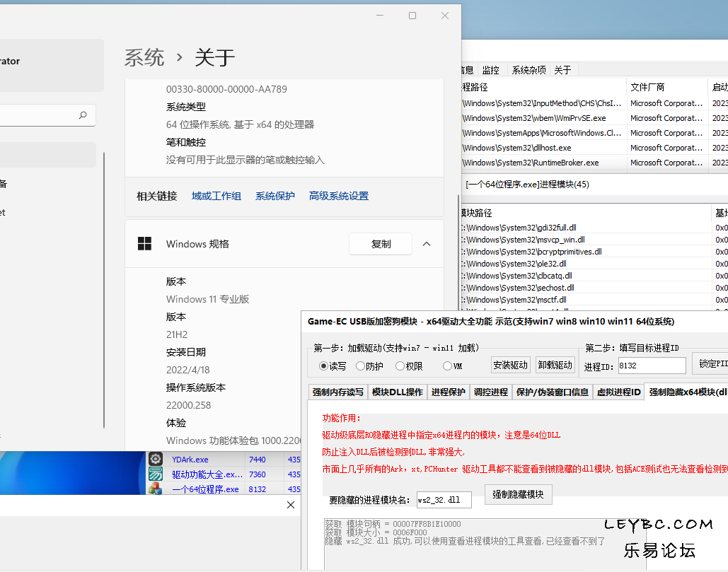728x572 pixels.
Task: Click the 一个64位程序.exe process name
Action: tap(205, 489)
